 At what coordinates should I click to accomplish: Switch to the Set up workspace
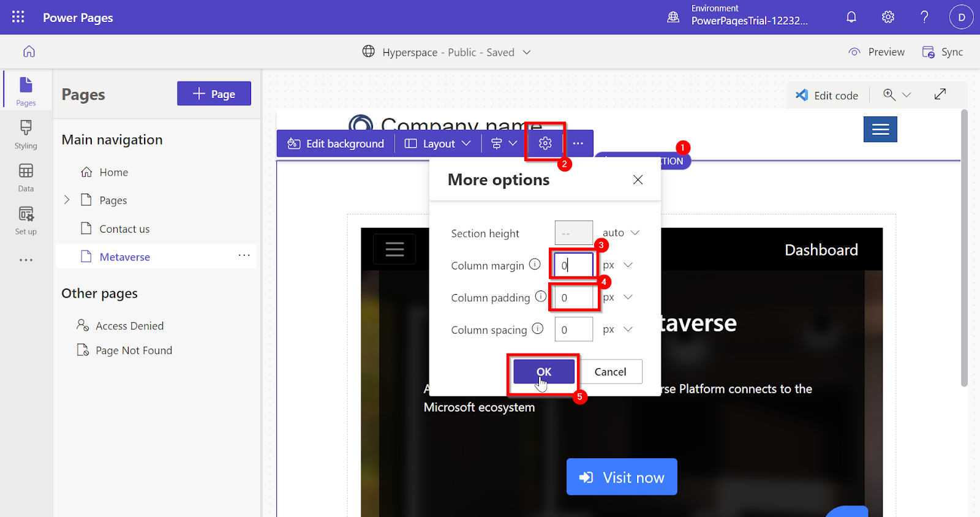coord(26,221)
